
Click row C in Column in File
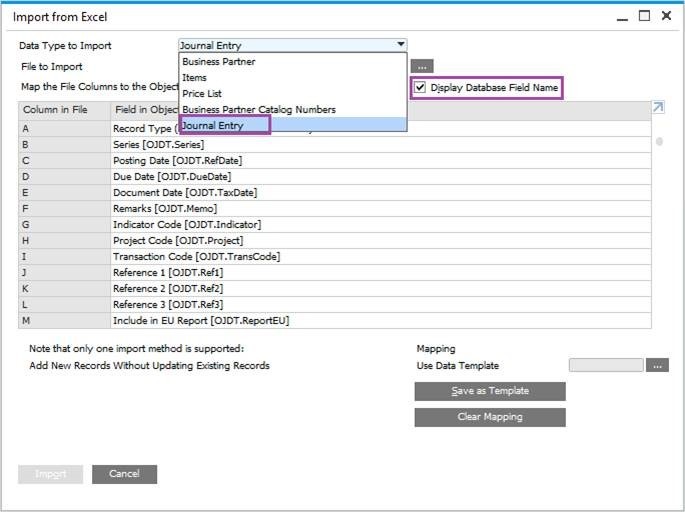[x=64, y=161]
